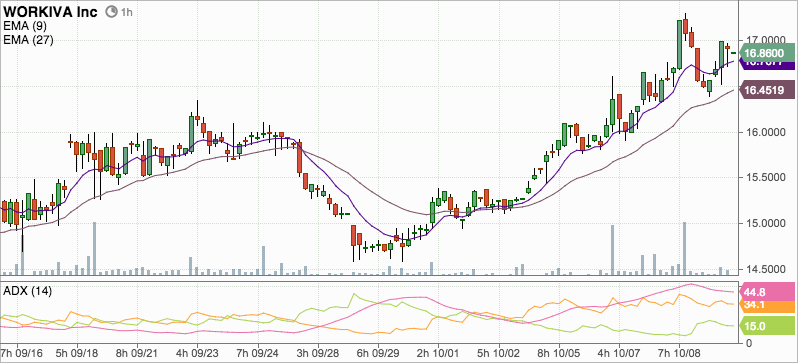Click the 2h 10/01 time axis label
The height and width of the screenshot is (363, 798).
(x=439, y=352)
